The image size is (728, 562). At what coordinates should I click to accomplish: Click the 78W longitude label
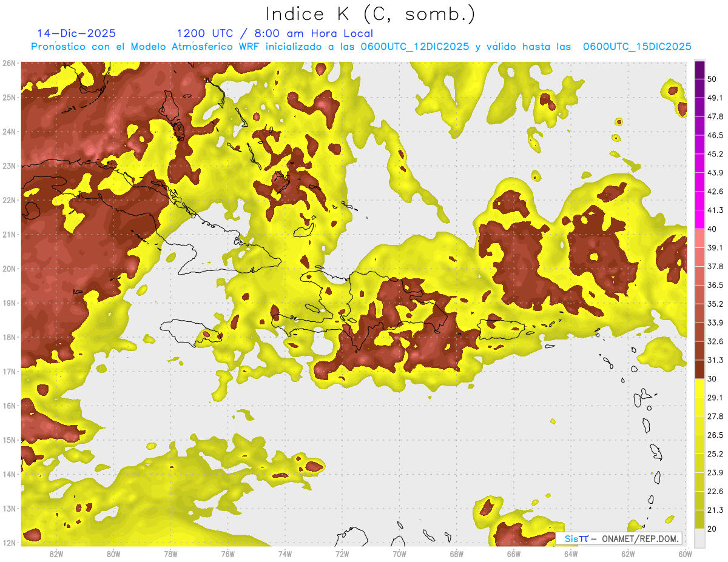[x=170, y=554]
